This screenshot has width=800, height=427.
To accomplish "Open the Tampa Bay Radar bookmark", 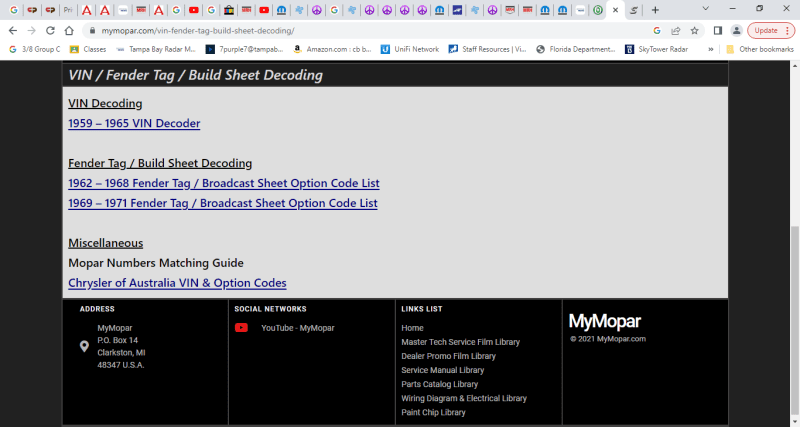I will point(156,49).
